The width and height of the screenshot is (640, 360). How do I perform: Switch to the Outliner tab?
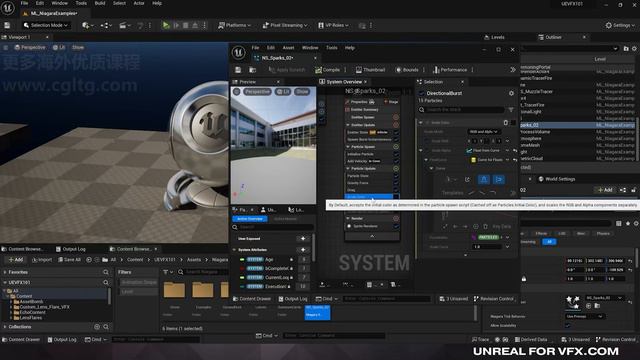click(553, 37)
